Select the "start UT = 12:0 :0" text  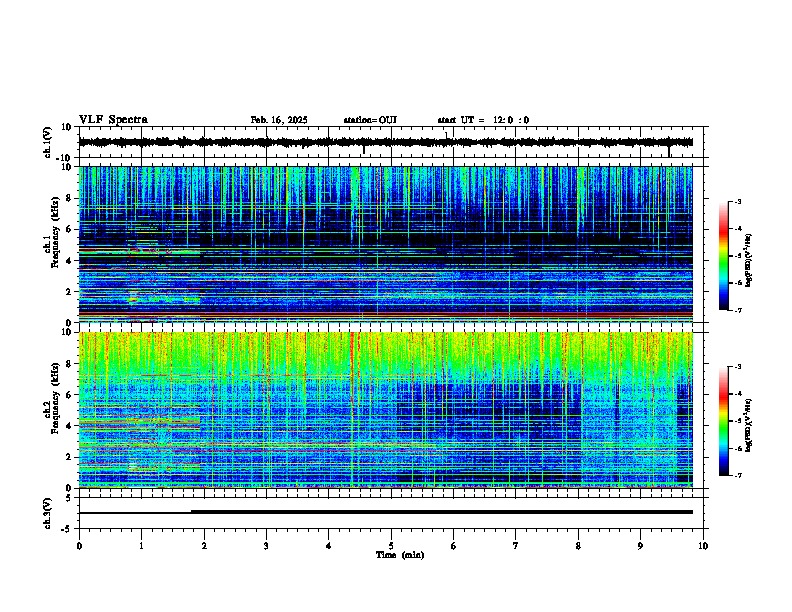[483, 120]
